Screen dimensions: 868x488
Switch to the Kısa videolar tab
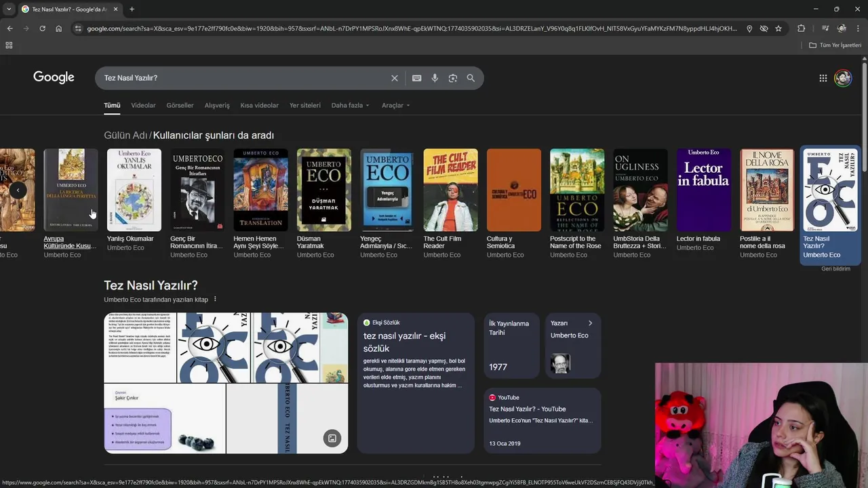(259, 105)
